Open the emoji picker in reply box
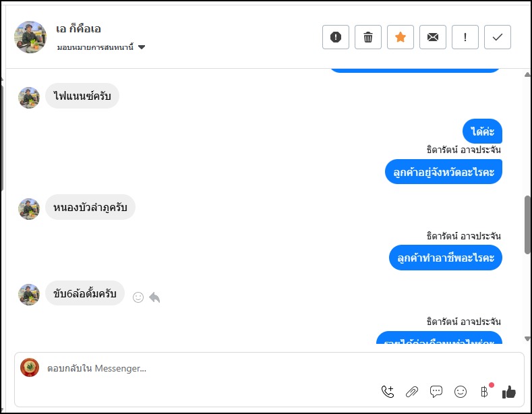 tap(461, 391)
